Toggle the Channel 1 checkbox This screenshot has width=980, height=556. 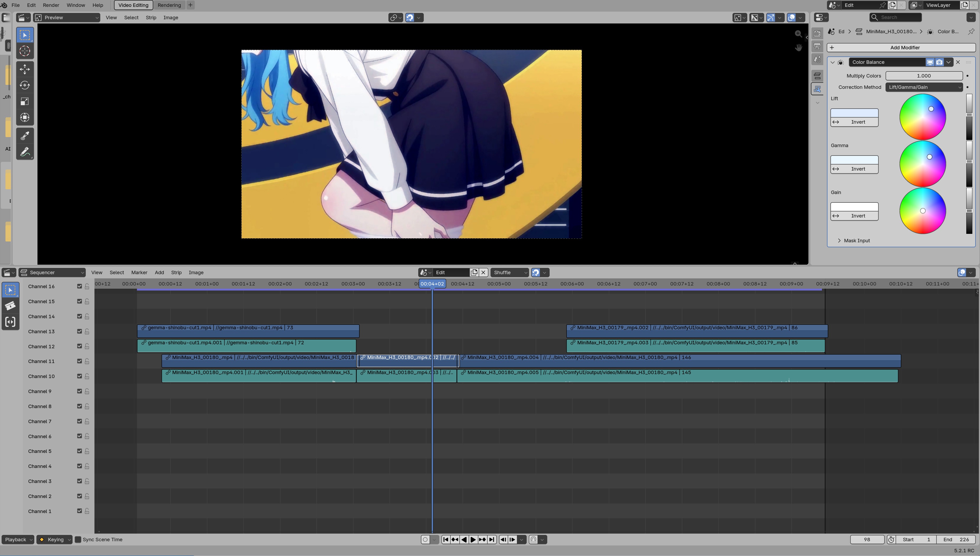click(79, 511)
